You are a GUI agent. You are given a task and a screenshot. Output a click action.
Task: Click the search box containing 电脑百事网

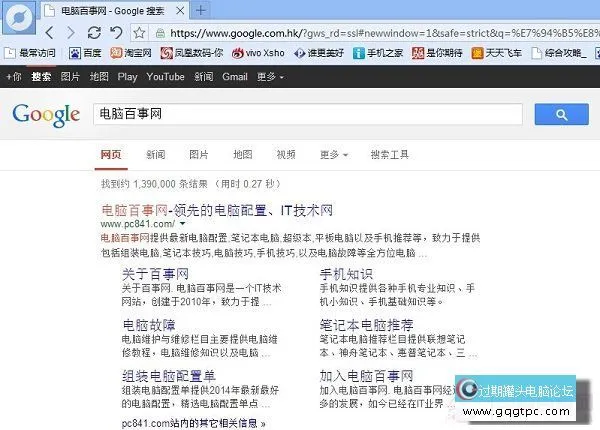[x=308, y=114]
